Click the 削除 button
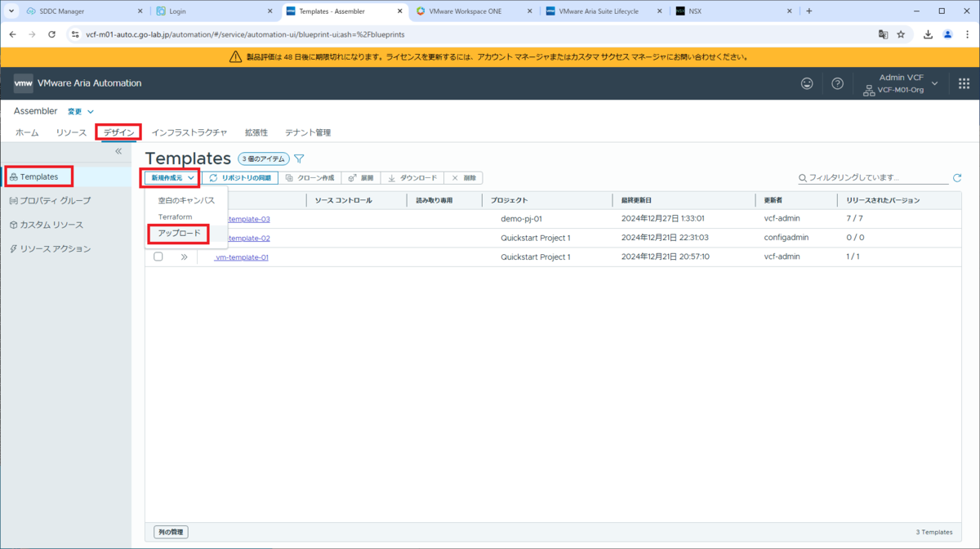 pos(464,177)
